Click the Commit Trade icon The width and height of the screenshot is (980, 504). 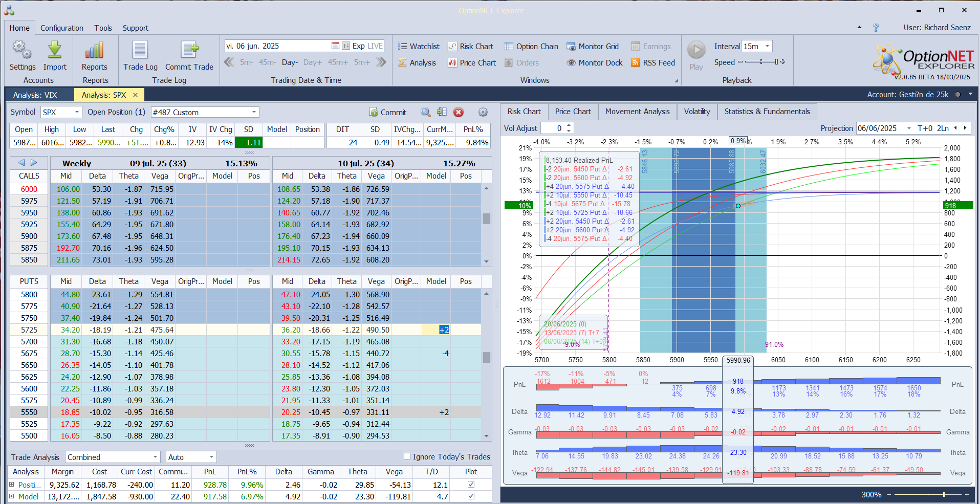click(x=189, y=50)
